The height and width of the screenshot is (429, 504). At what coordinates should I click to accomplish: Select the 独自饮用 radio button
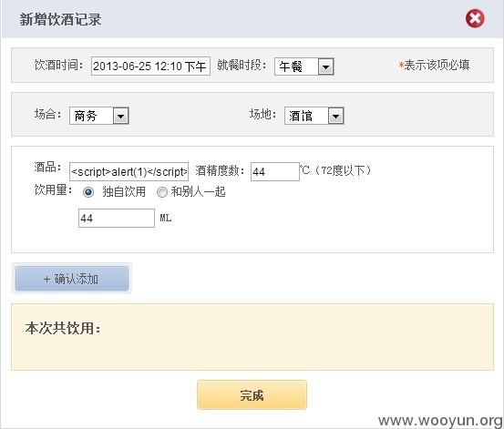pyautogui.click(x=88, y=192)
